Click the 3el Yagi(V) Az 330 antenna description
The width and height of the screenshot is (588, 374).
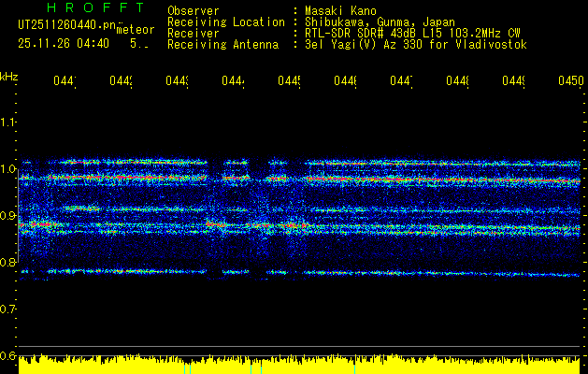click(x=416, y=45)
